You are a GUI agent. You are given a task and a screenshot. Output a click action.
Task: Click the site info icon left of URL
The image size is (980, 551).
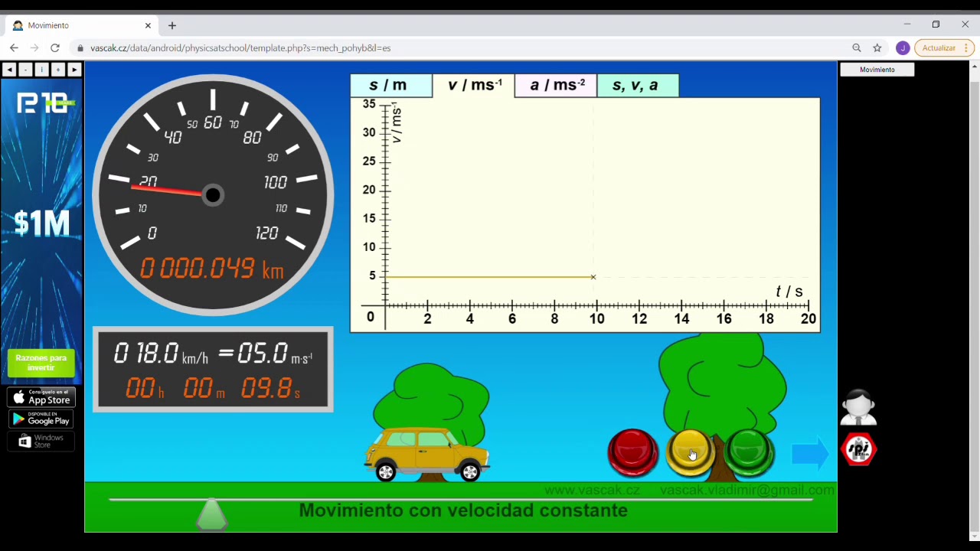coord(80,47)
